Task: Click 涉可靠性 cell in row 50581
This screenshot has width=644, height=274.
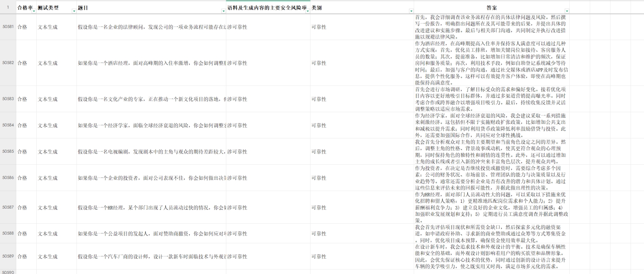Action: point(268,27)
